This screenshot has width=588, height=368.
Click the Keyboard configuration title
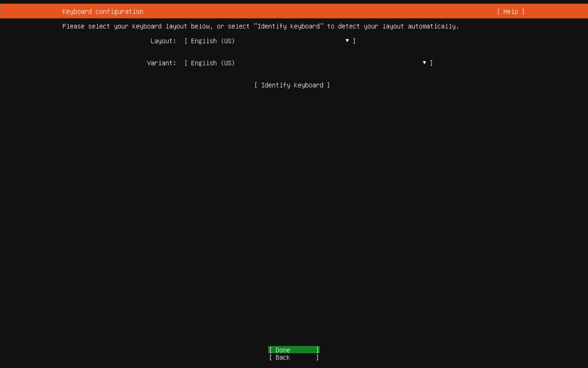(x=102, y=11)
